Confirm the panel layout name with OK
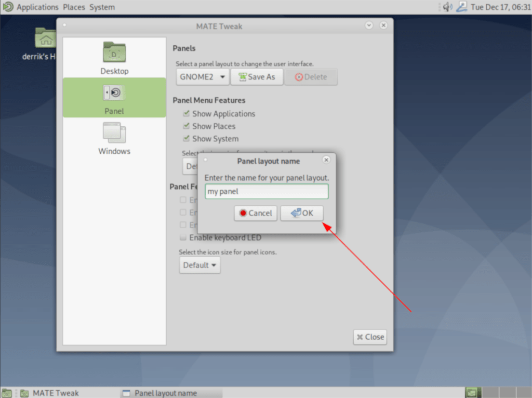The height and width of the screenshot is (398, 532). click(302, 213)
